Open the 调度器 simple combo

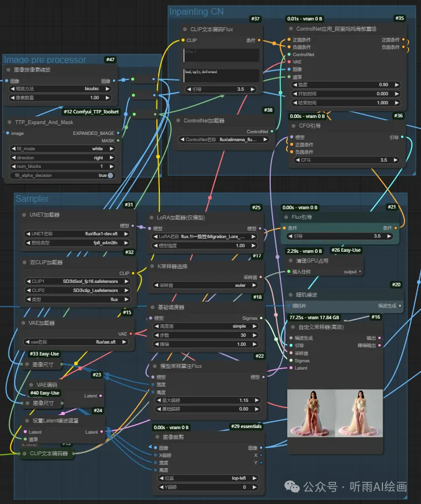click(x=205, y=326)
